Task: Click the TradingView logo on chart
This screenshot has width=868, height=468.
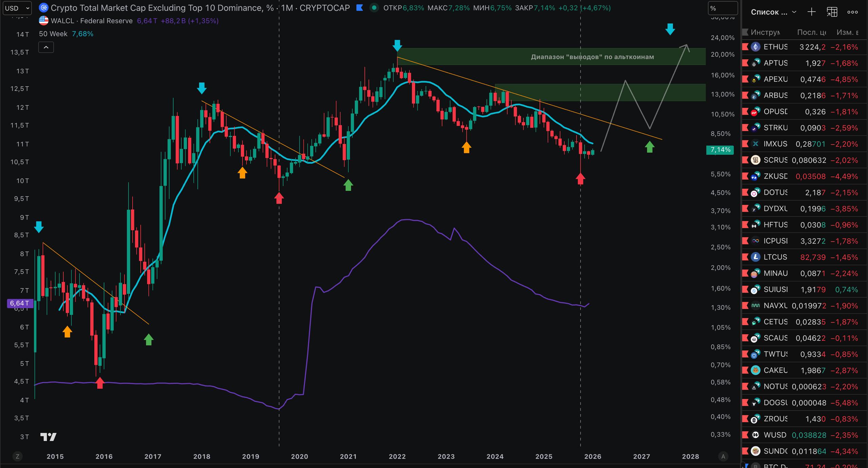Action: coord(48,436)
